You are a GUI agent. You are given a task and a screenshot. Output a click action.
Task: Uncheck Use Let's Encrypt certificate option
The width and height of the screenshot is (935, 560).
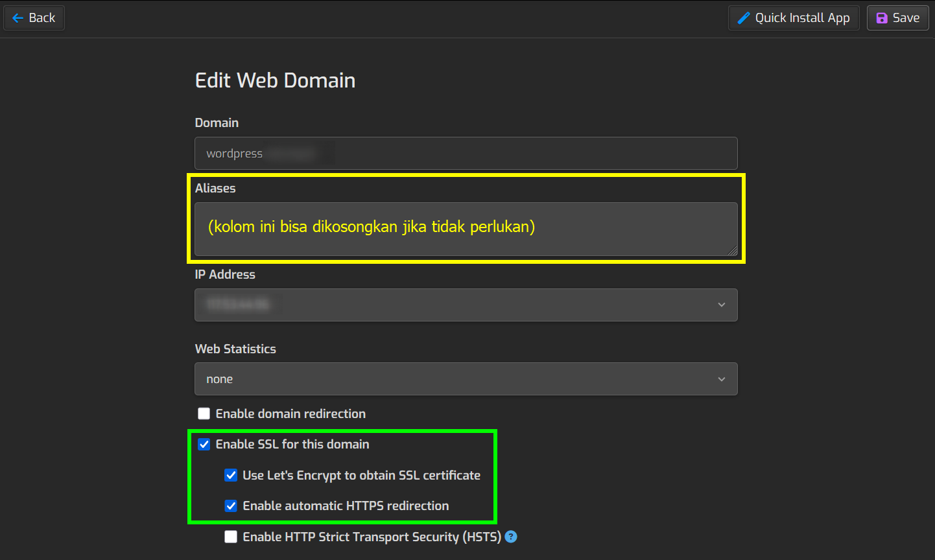[231, 475]
